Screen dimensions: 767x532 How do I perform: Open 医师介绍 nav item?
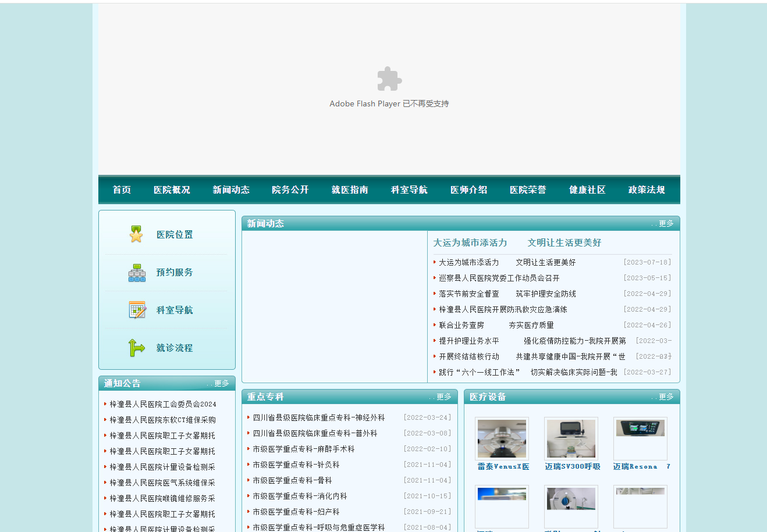[468, 190]
